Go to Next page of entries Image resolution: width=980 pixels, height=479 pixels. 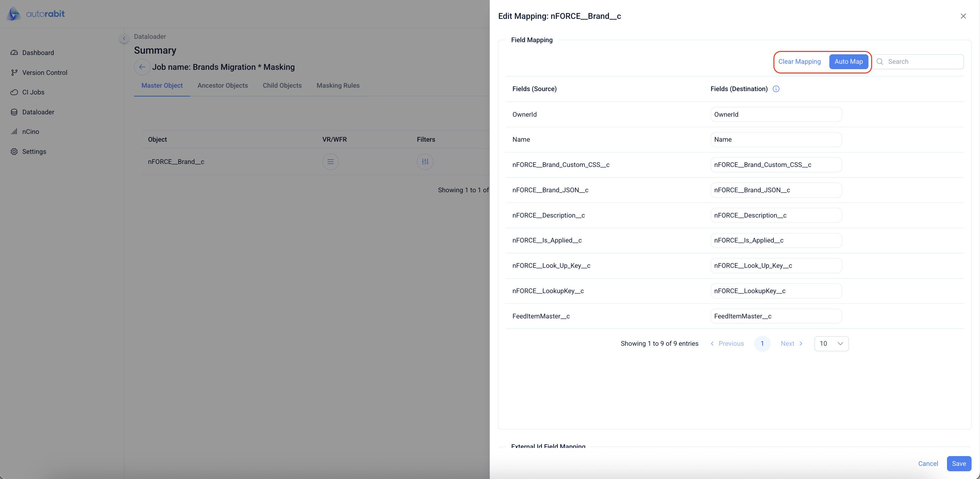click(791, 343)
